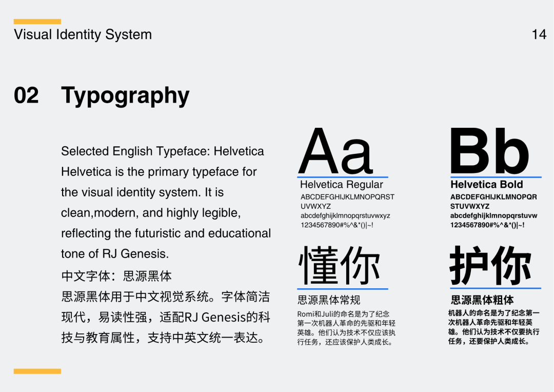554x392 pixels.
Task: Select the Helvetica Bold label
Action: point(486,185)
